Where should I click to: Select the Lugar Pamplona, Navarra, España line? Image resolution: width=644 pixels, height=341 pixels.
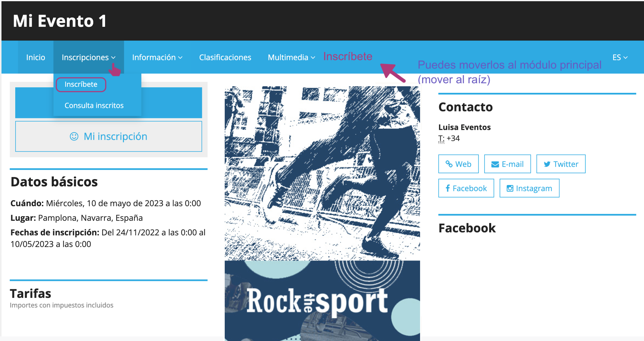click(x=76, y=218)
